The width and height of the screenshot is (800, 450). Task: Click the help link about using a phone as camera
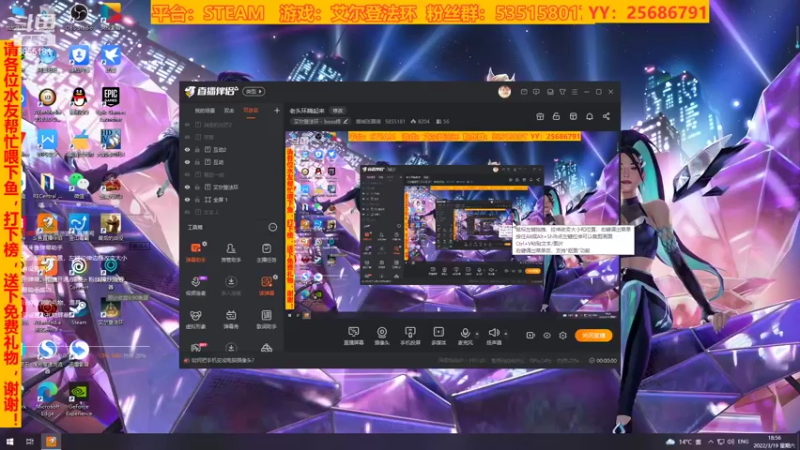pyautogui.click(x=222, y=360)
